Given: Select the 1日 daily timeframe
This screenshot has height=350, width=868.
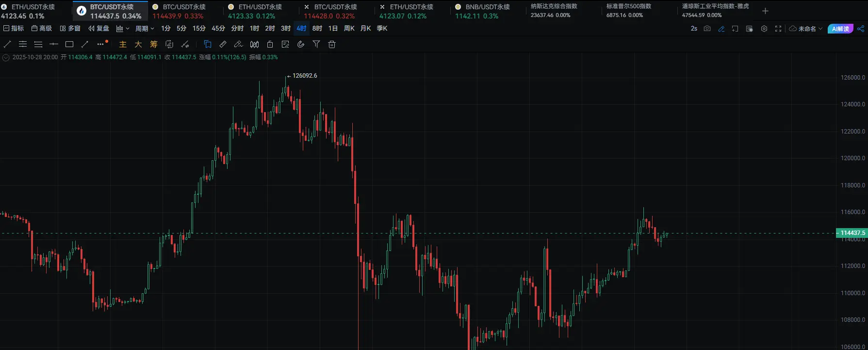Looking at the screenshot, I should click(x=333, y=29).
